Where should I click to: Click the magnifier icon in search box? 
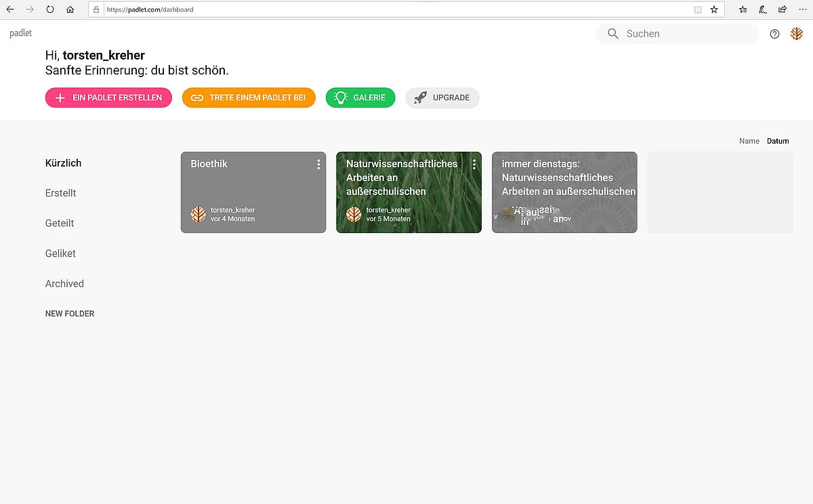point(613,34)
